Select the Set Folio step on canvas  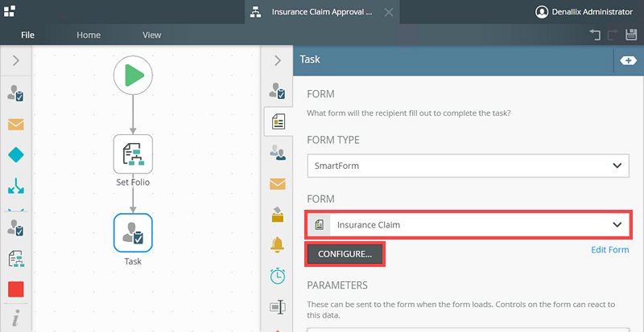tap(133, 154)
